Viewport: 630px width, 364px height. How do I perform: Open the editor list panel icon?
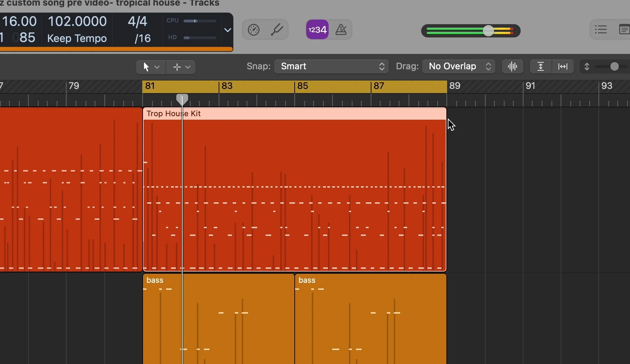pyautogui.click(x=625, y=29)
